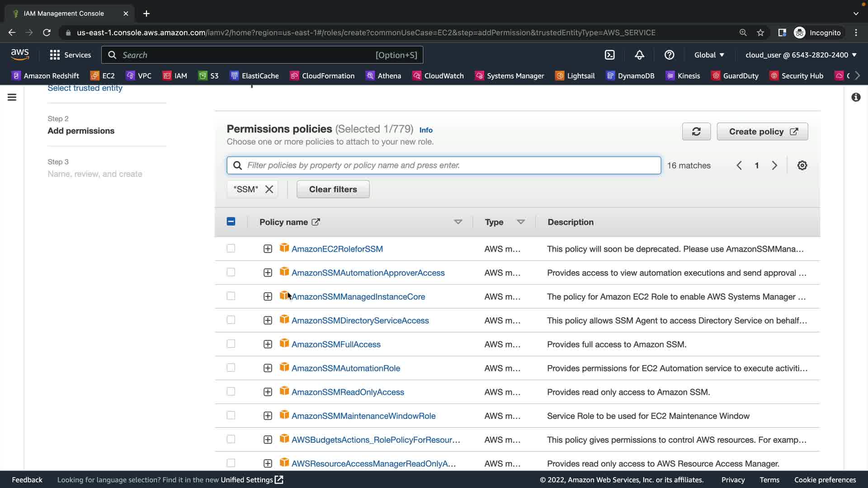The width and height of the screenshot is (868, 488).
Task: Check the AmazonSSMManagedInstanceCore policy checkbox
Action: [x=231, y=296]
